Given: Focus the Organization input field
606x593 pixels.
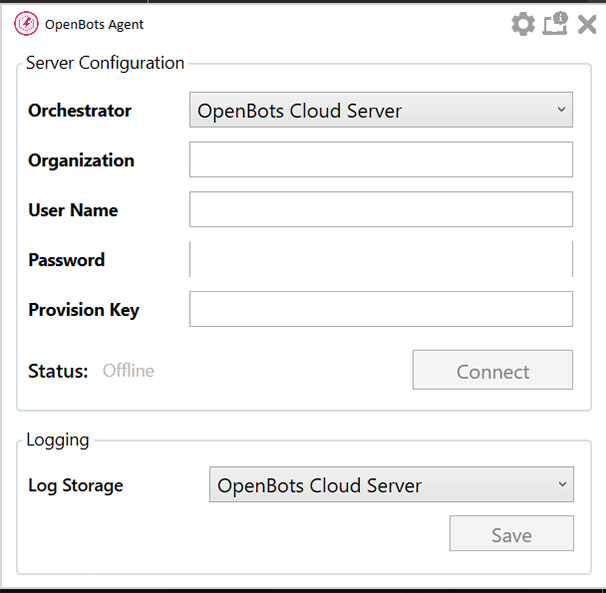Looking at the screenshot, I should (x=381, y=159).
